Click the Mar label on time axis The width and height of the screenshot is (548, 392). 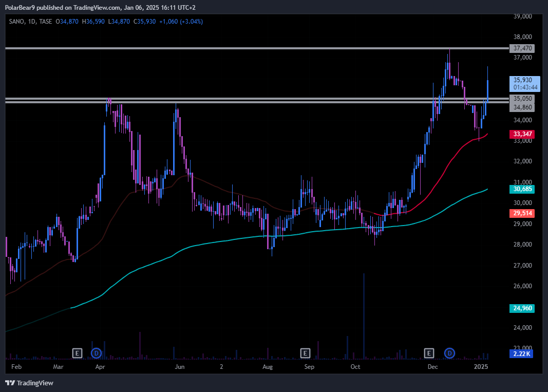59,367
